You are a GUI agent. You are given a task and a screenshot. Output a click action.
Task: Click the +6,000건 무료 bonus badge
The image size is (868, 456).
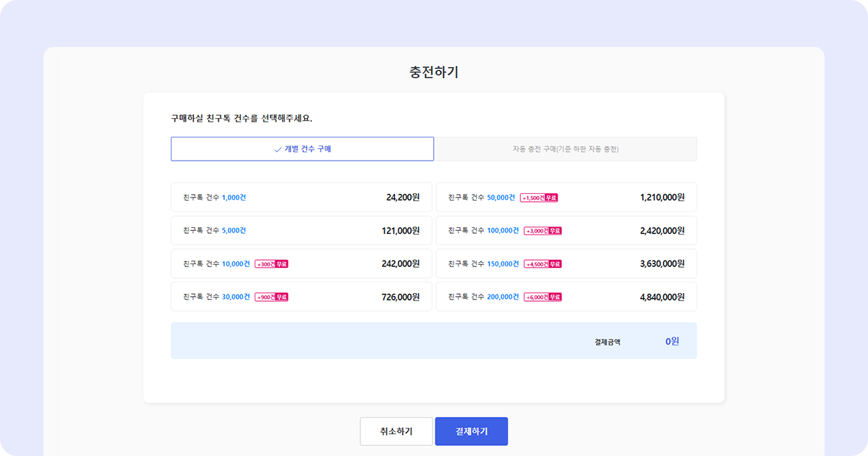point(543,297)
